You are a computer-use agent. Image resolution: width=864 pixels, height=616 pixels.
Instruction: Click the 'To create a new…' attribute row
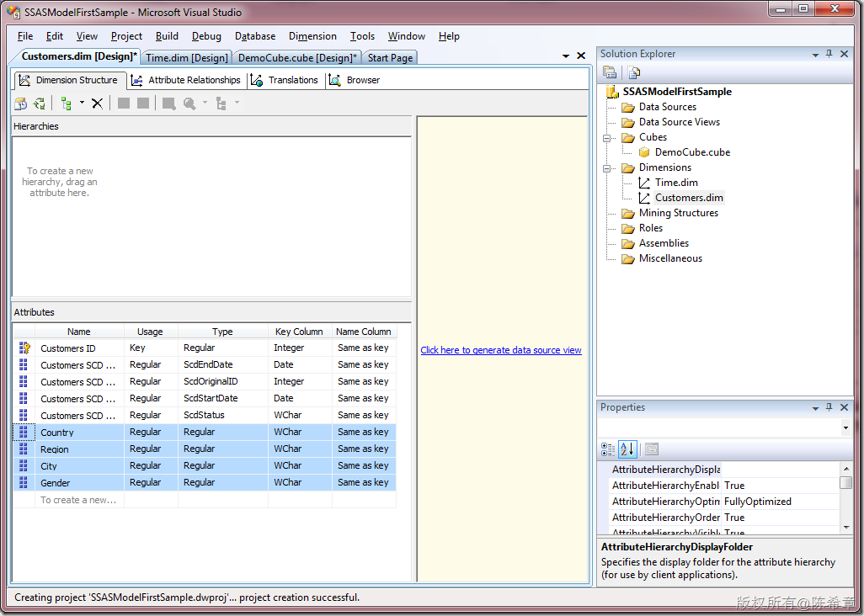click(205, 500)
